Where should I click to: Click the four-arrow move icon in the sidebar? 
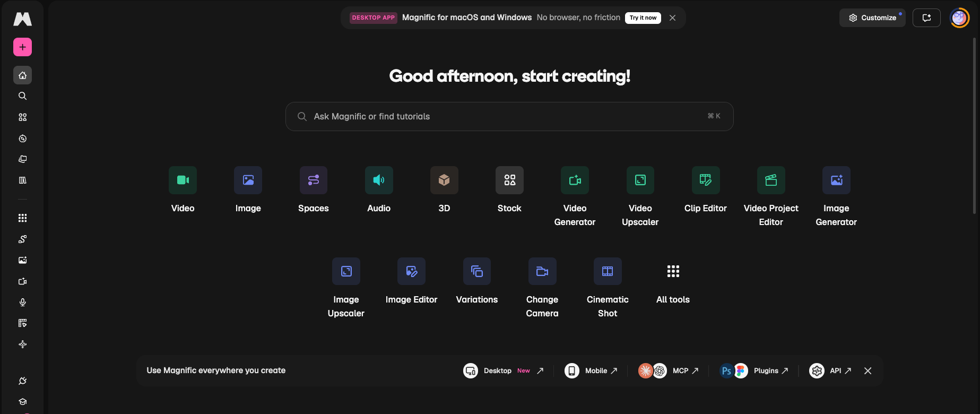coord(22,344)
